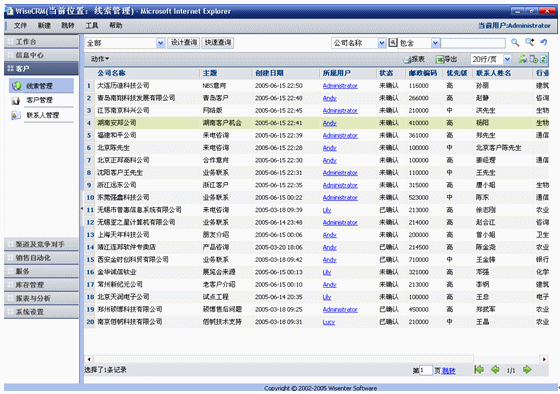Open the 动作 actions menu

pos(100,59)
